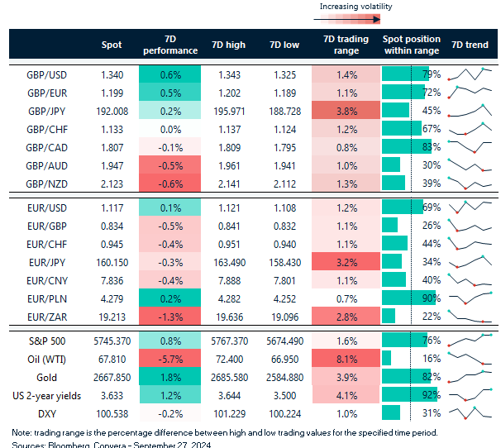The width and height of the screenshot is (501, 448).
Task: Click the S&P 500 7D trend sparkline
Action: click(470, 340)
